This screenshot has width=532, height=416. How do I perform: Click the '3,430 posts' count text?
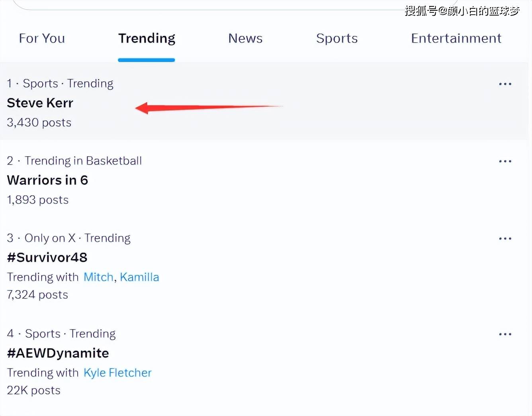click(39, 122)
